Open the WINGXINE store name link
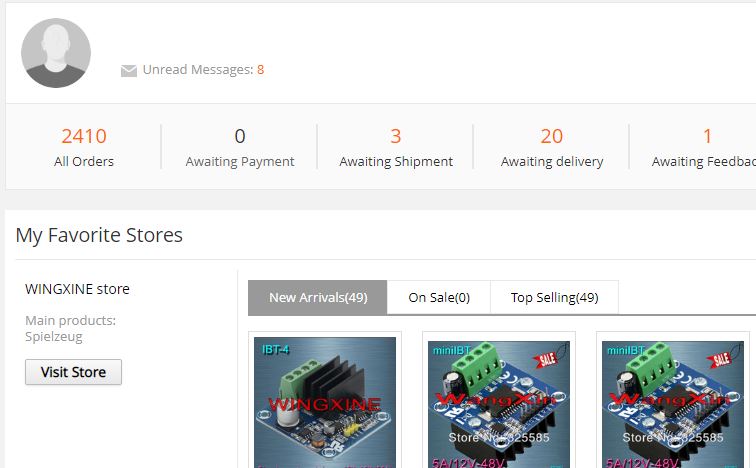756x468 pixels. tap(77, 289)
